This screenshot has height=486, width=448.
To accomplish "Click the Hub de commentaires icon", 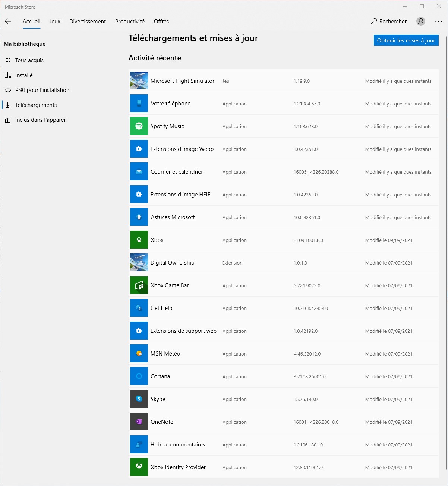I will click(139, 444).
